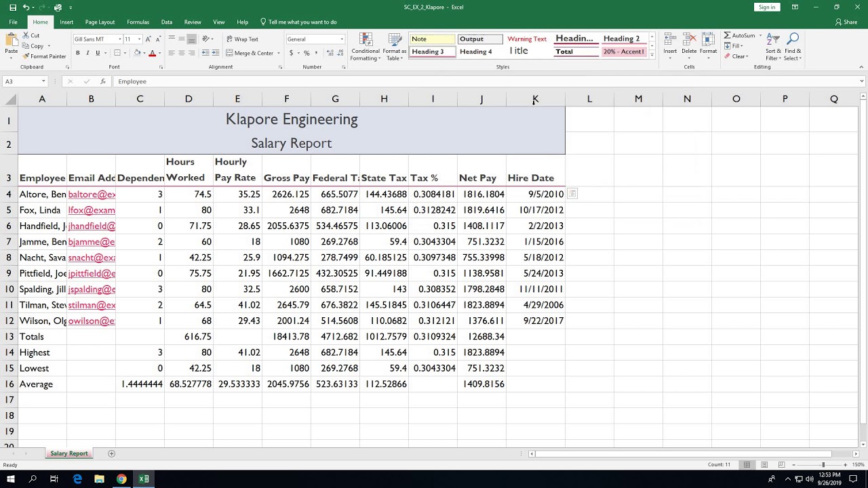Click the Name Box showing A3

(22, 81)
